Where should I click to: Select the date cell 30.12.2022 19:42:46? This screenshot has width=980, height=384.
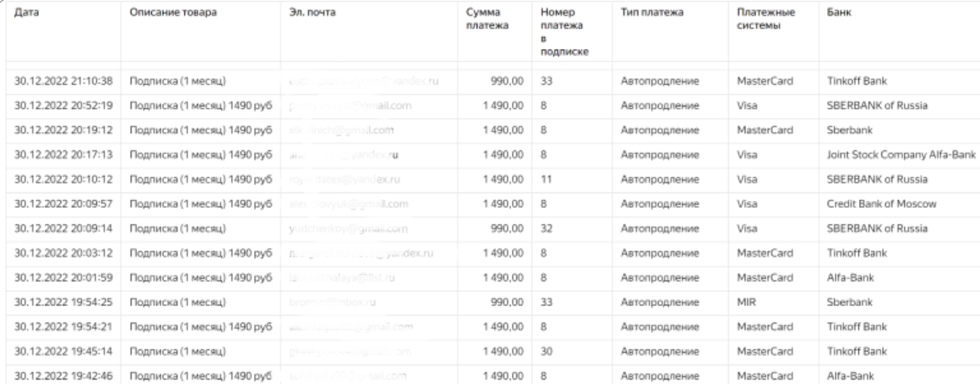pyautogui.click(x=64, y=376)
